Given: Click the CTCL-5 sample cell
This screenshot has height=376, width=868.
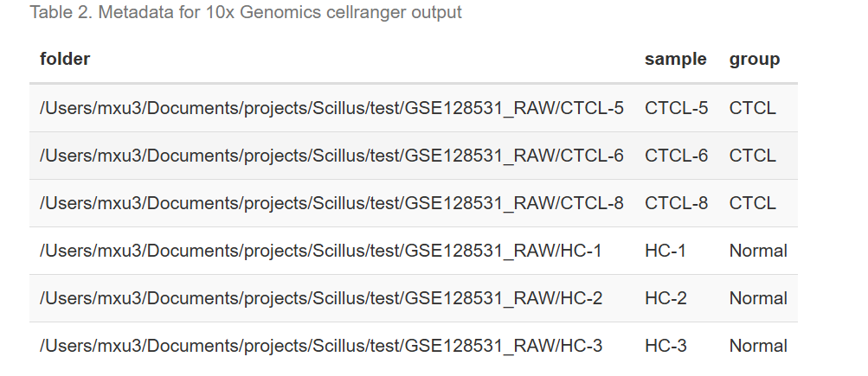Looking at the screenshot, I should click(677, 108).
